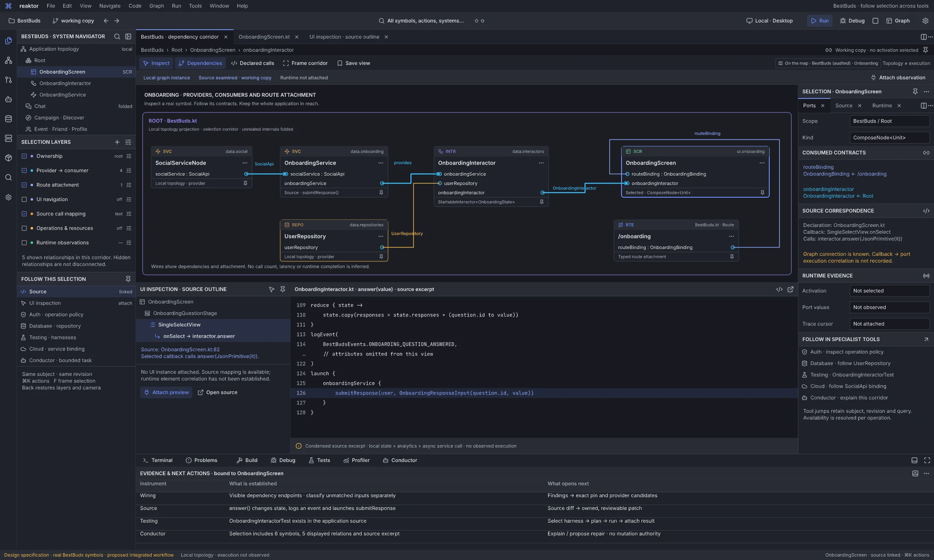
Task: Open search in left activity bar
Action: 8,177
